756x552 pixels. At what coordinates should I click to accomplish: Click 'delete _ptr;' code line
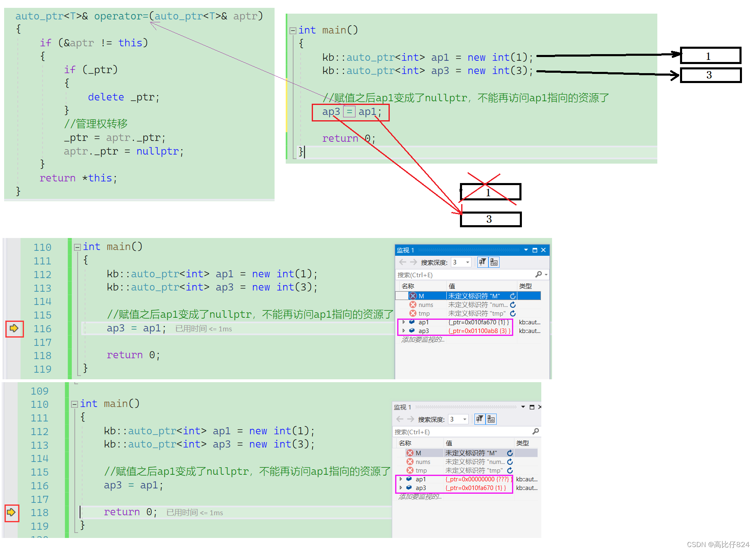123,97
